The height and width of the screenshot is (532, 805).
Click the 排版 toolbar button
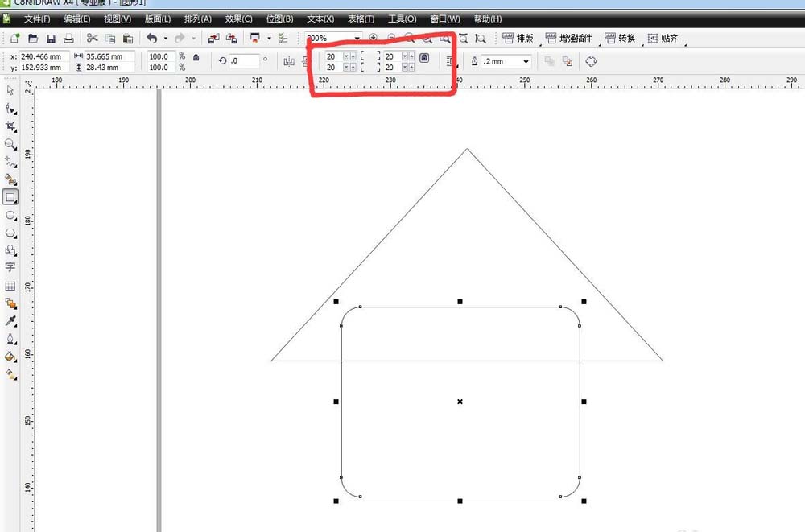[x=518, y=39]
